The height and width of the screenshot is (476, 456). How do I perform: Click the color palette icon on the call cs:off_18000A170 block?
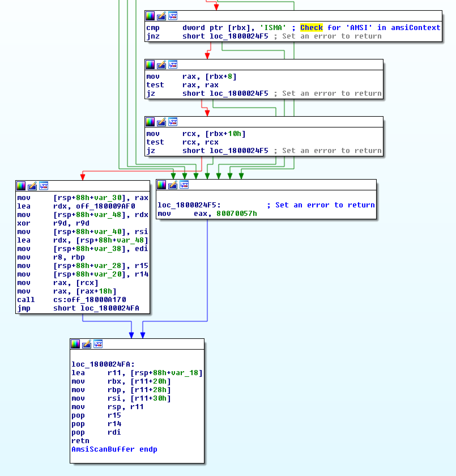[x=21, y=186]
